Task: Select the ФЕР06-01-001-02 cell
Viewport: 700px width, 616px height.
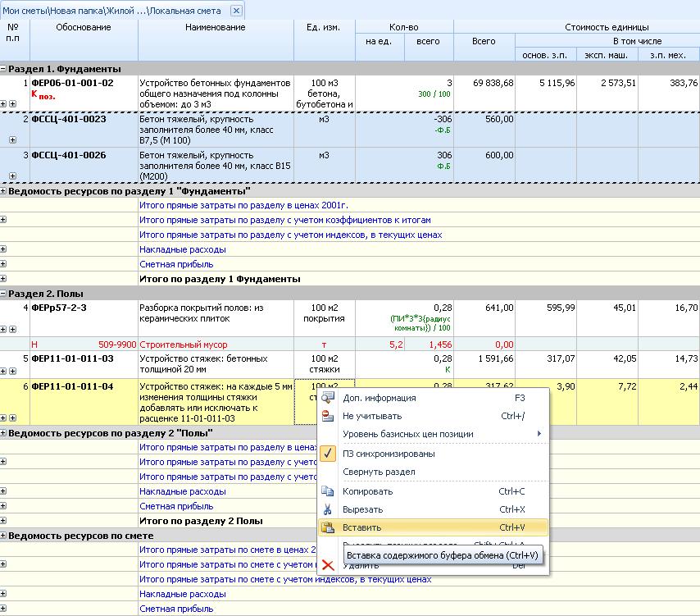Action: 72,84
